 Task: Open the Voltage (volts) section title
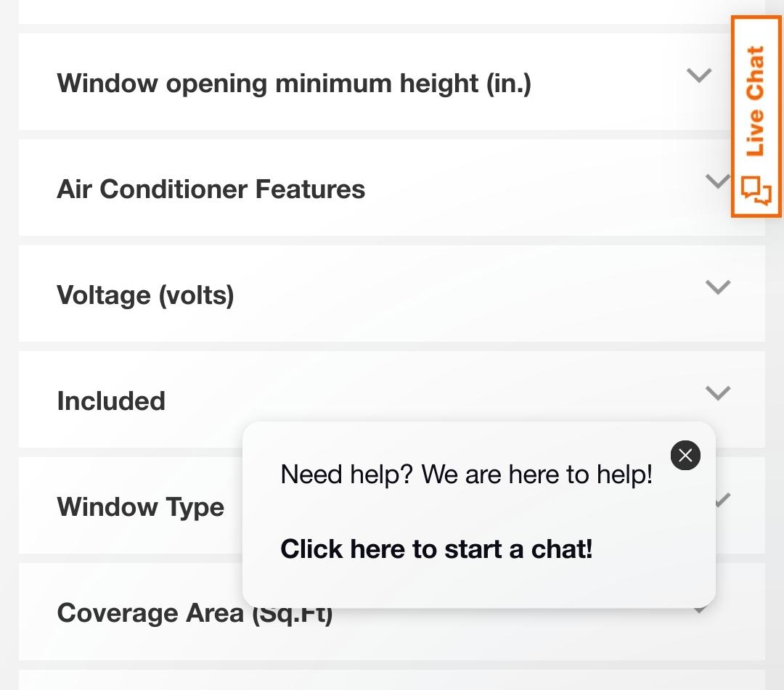(x=145, y=295)
